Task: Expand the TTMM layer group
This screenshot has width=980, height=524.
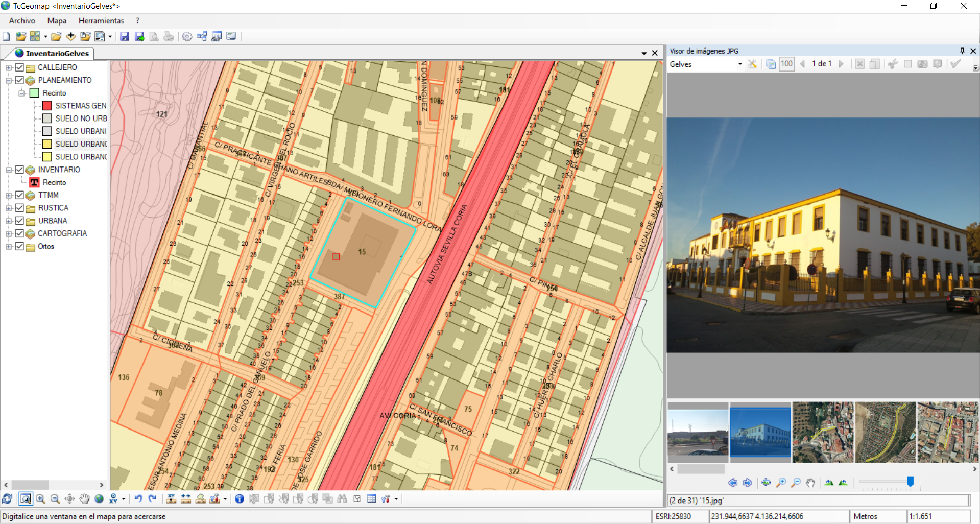Action: tap(9, 195)
